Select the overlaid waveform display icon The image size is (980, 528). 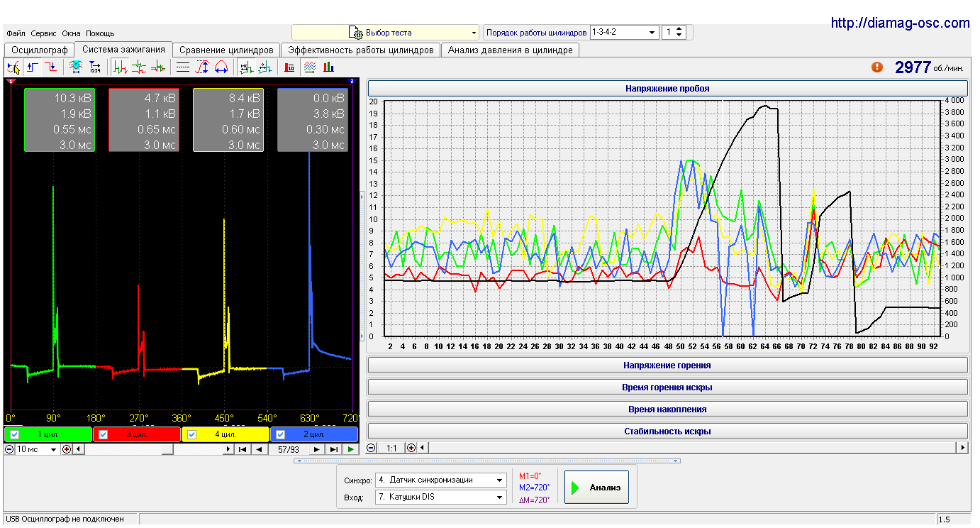click(x=158, y=67)
